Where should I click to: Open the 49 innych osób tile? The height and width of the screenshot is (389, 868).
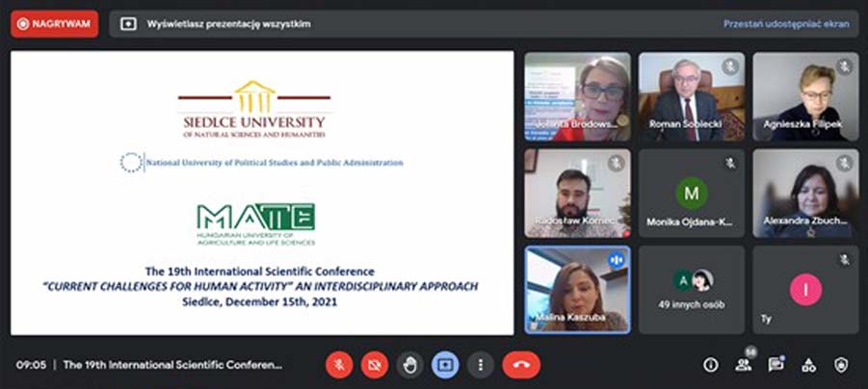click(692, 290)
